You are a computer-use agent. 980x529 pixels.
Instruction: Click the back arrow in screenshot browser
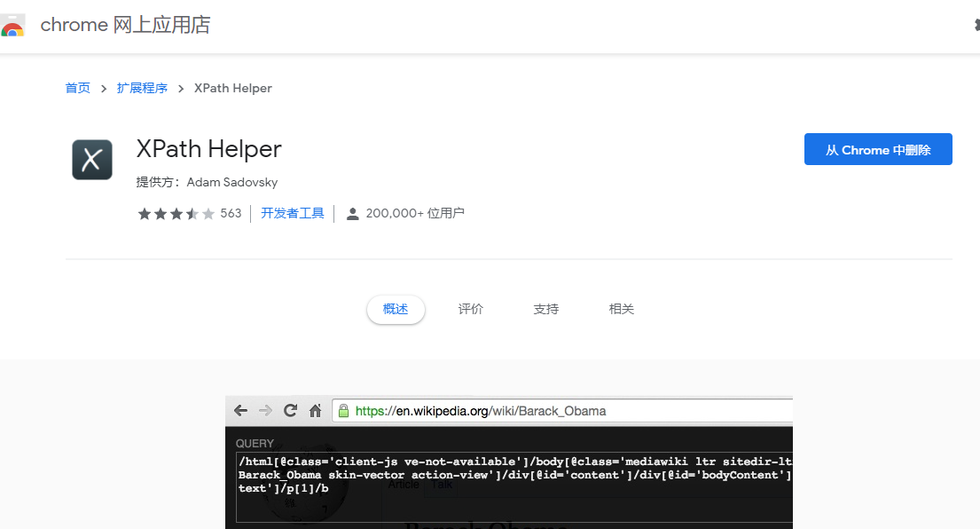pyautogui.click(x=240, y=411)
